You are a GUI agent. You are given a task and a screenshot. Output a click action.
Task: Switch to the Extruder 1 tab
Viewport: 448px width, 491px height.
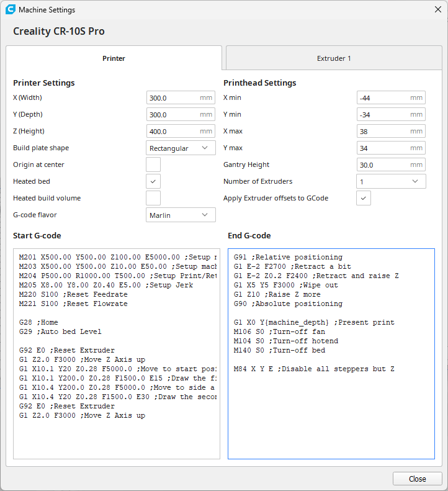334,58
